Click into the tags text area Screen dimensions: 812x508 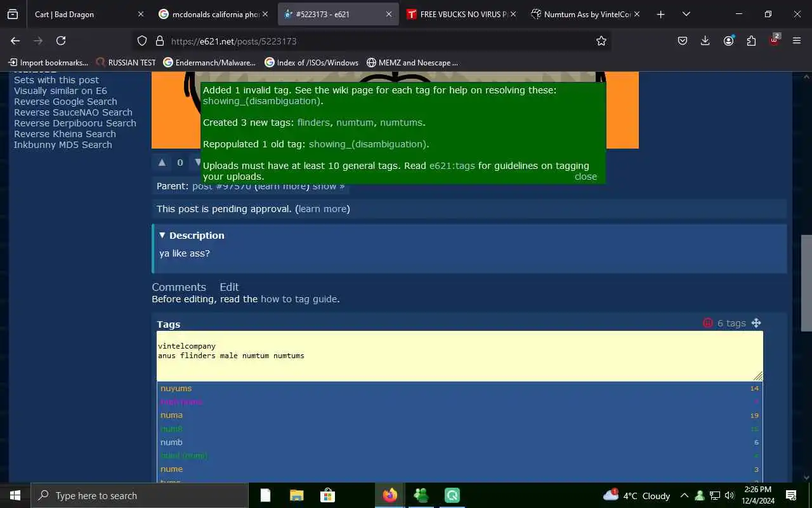459,356
